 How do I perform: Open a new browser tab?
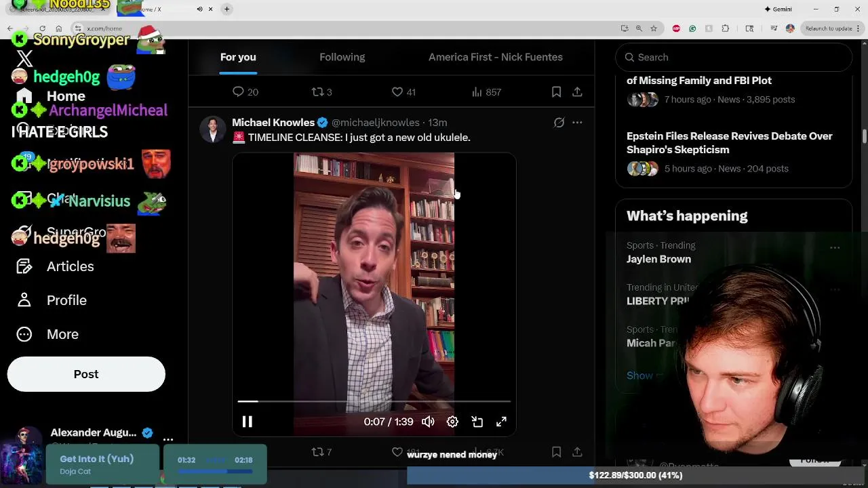pos(226,9)
